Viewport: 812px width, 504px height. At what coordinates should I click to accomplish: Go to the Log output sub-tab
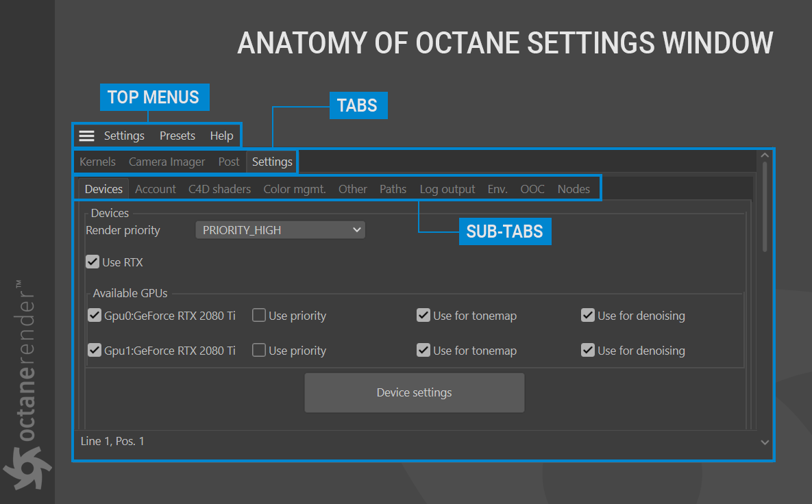(447, 189)
